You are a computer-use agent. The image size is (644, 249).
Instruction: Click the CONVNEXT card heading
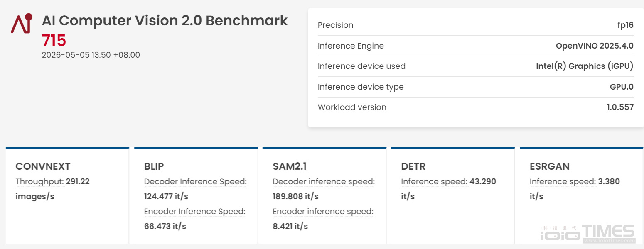pyautogui.click(x=43, y=166)
